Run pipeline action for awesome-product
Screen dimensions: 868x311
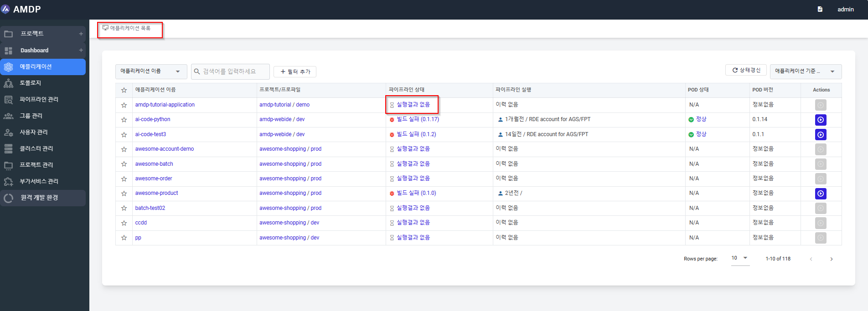821,194
